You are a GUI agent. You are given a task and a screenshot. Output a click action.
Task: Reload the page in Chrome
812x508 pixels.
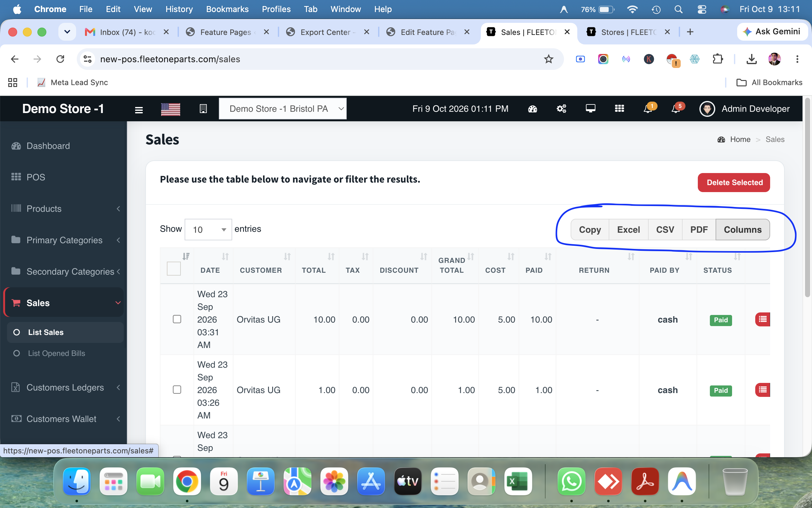[60, 59]
